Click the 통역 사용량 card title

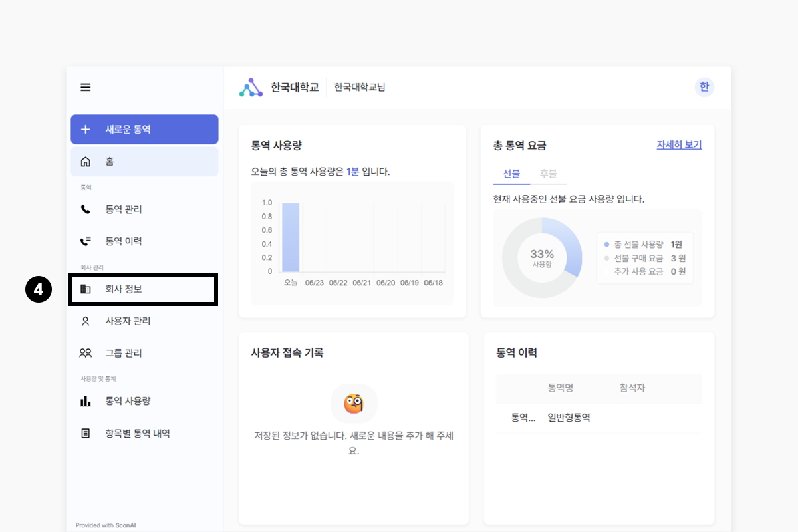[277, 146]
